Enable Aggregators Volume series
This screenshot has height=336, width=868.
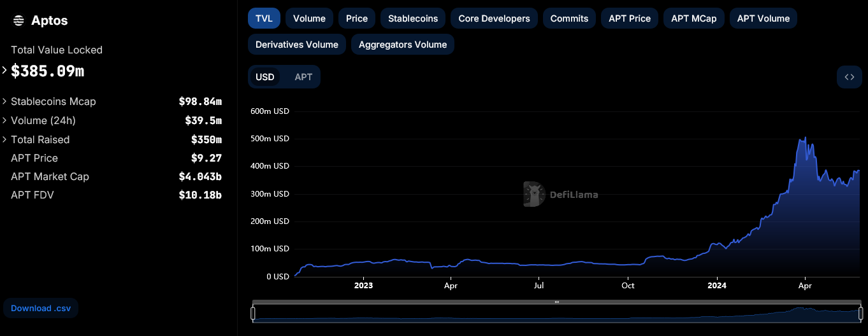(403, 45)
